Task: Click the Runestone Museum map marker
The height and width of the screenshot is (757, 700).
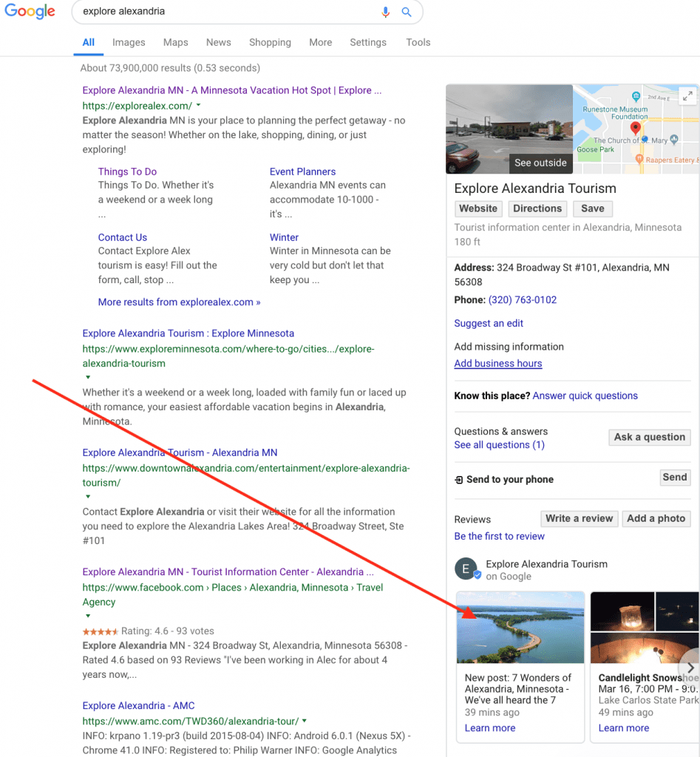Action: coord(636,97)
